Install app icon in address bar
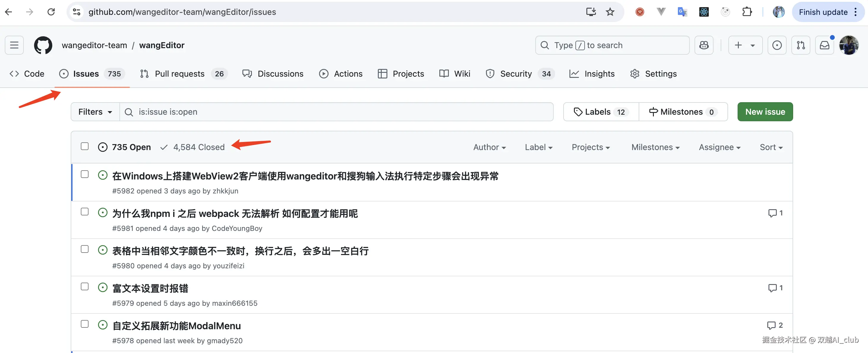 (591, 12)
